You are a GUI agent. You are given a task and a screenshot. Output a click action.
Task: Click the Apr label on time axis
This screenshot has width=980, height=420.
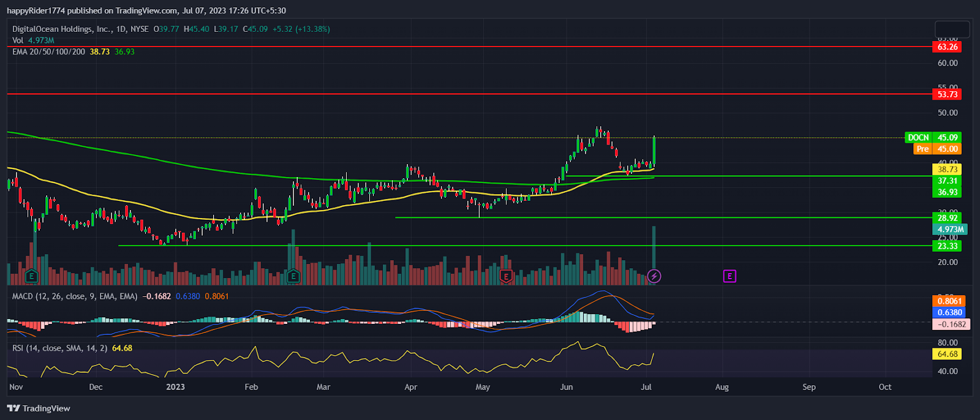pyautogui.click(x=410, y=387)
